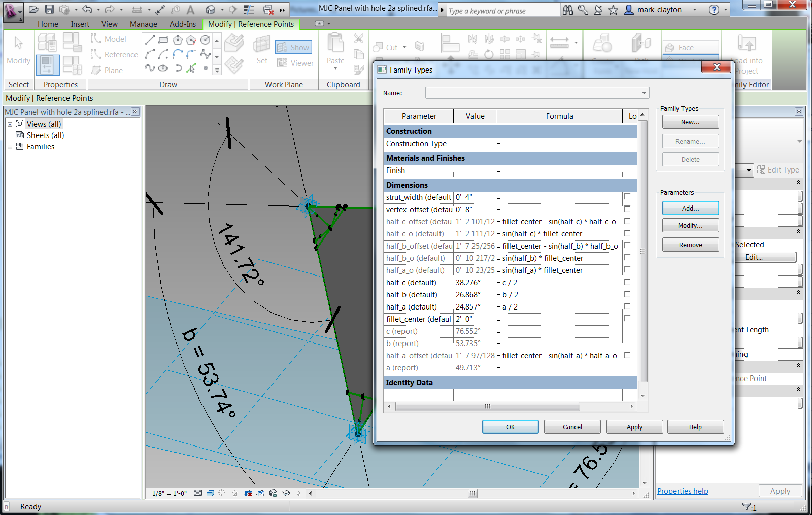Click the Reveal Hidden Elements lightbulb icon
Screen dimensions: 812x515
tap(298, 493)
